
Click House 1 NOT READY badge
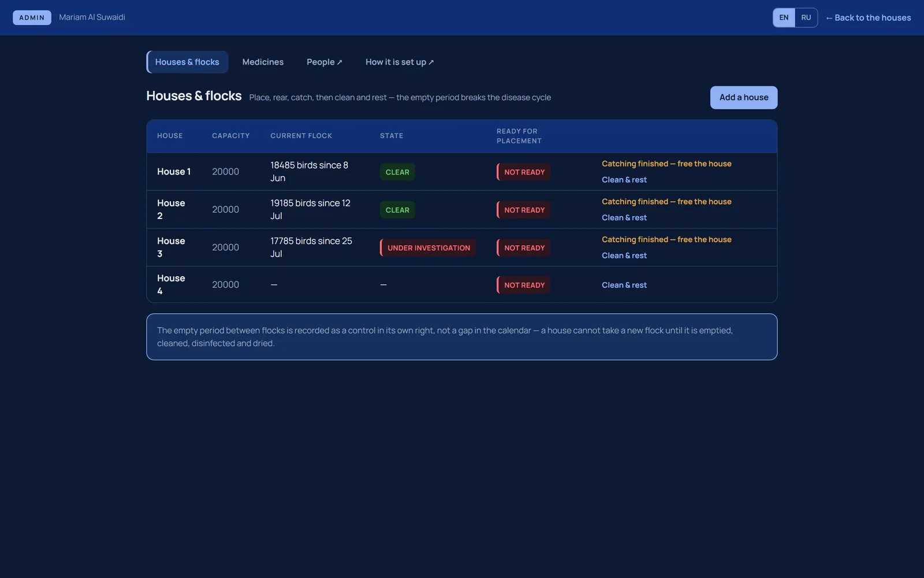pyautogui.click(x=524, y=172)
